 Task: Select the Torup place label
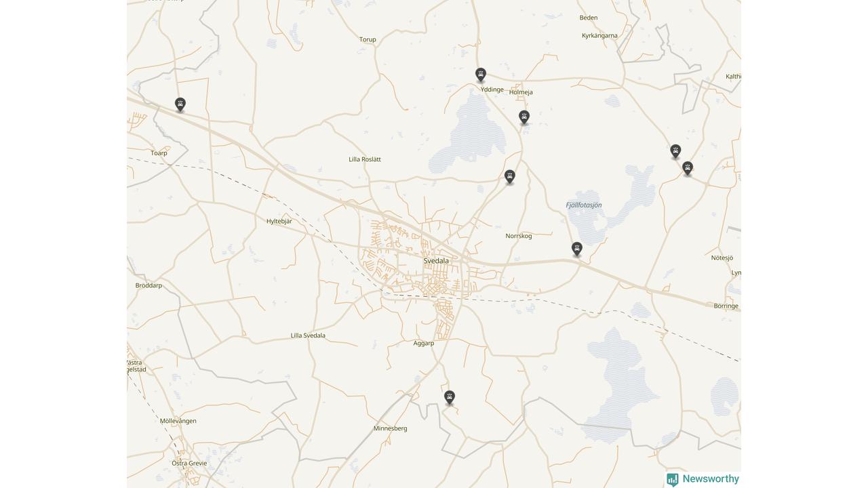(368, 39)
